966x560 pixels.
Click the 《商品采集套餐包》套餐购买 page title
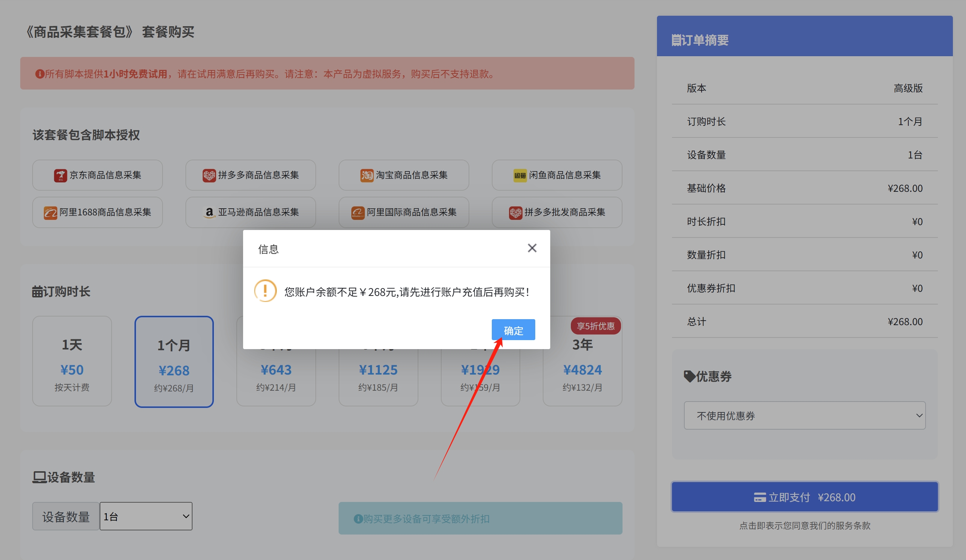point(109,32)
